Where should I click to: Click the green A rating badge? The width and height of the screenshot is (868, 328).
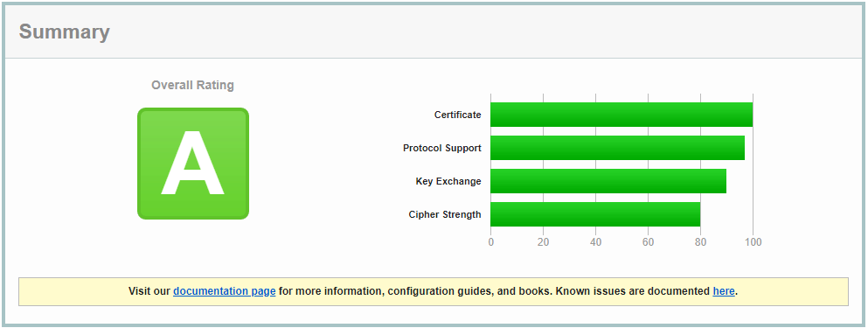pyautogui.click(x=193, y=164)
